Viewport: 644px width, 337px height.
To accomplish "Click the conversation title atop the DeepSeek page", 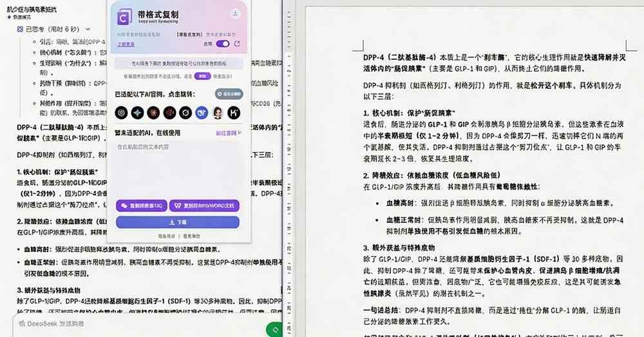I will [x=32, y=10].
